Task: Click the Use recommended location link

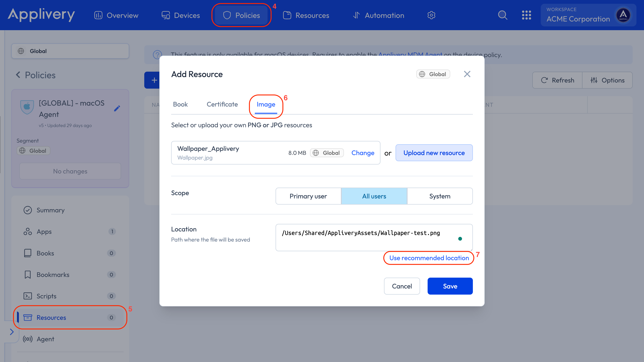Action: coord(429,258)
